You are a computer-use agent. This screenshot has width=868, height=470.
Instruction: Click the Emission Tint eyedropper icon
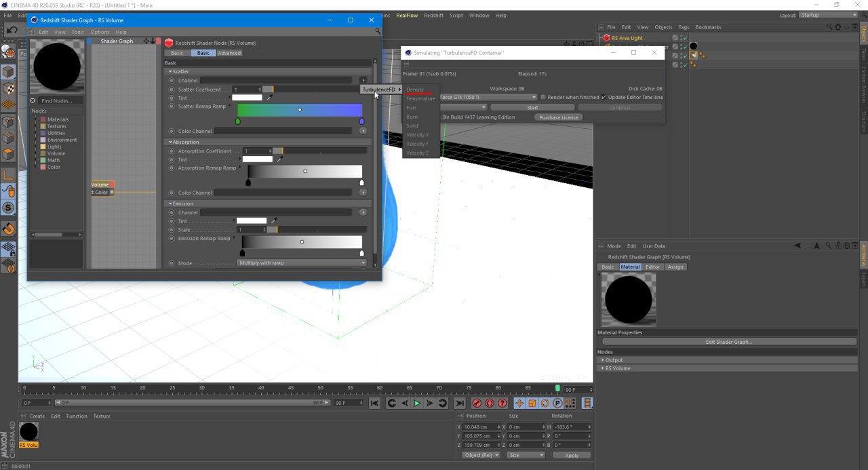tap(274, 221)
